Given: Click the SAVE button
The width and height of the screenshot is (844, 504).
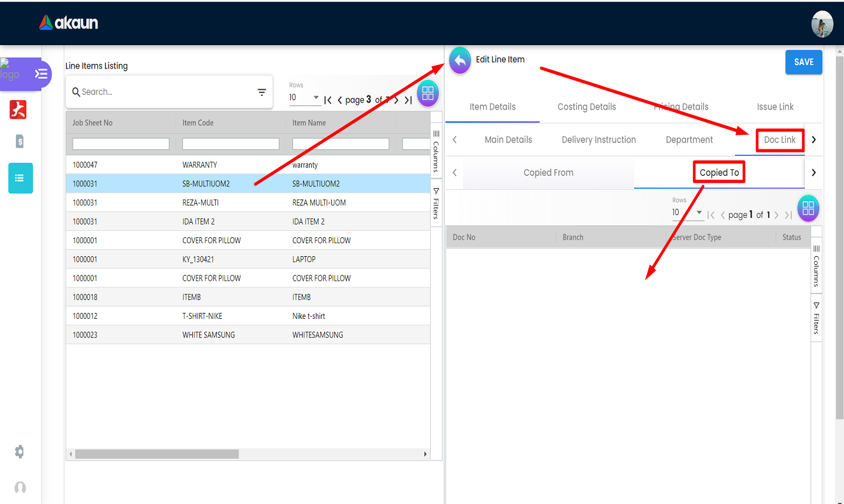Looking at the screenshot, I should click(804, 62).
